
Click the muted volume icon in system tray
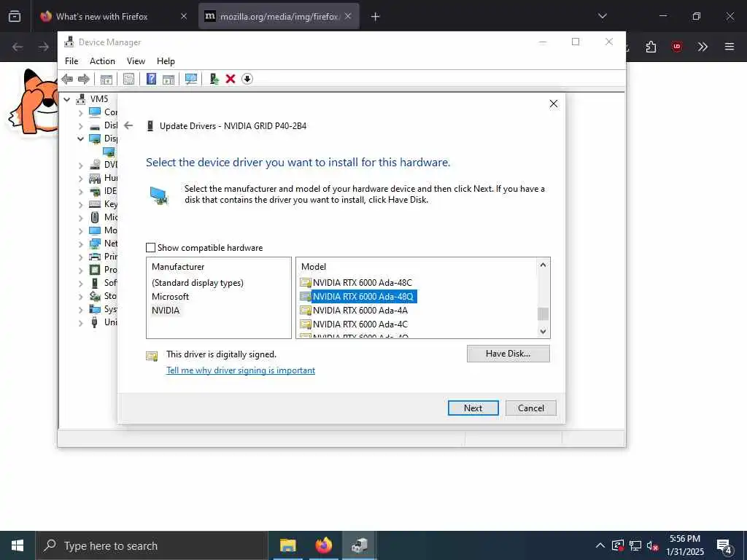pyautogui.click(x=652, y=545)
